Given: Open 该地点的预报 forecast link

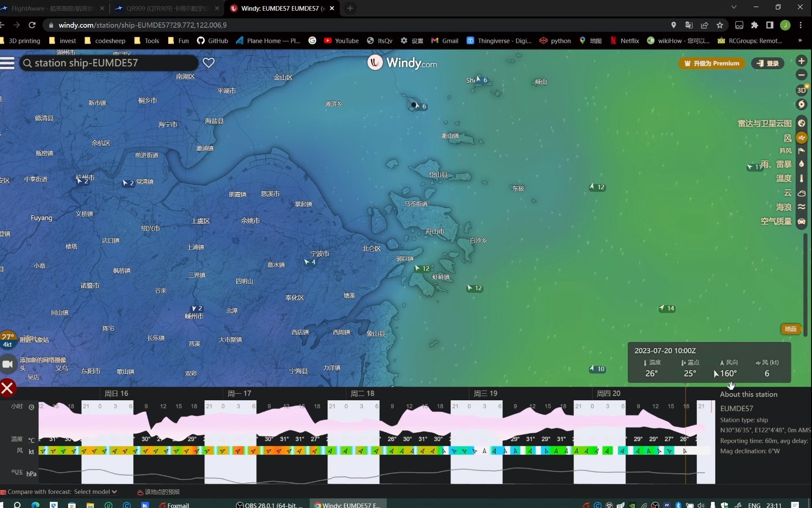Looking at the screenshot, I should point(158,492).
